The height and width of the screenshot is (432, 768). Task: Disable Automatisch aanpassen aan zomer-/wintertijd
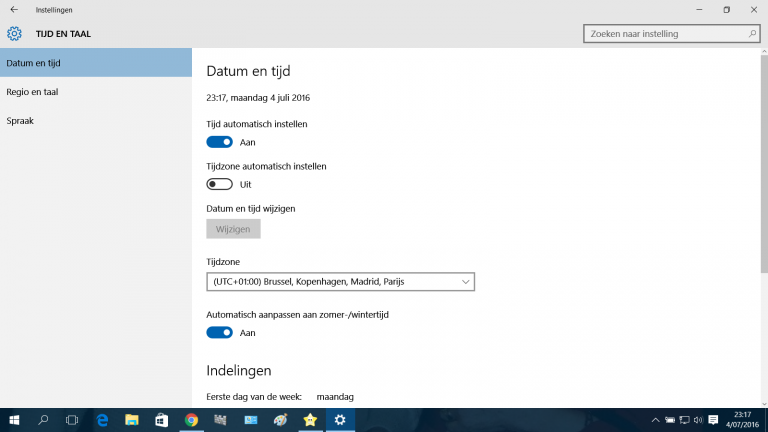click(219, 332)
